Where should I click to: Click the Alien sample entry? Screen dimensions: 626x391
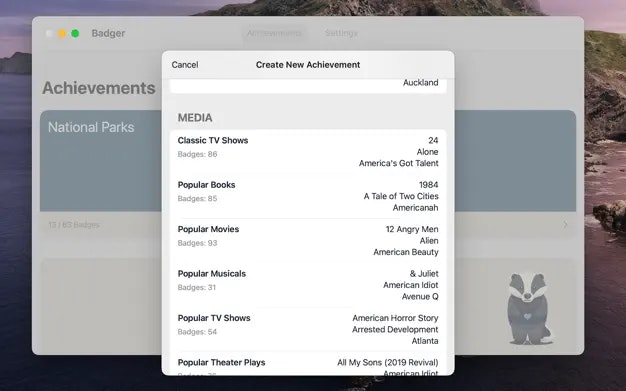click(x=429, y=241)
